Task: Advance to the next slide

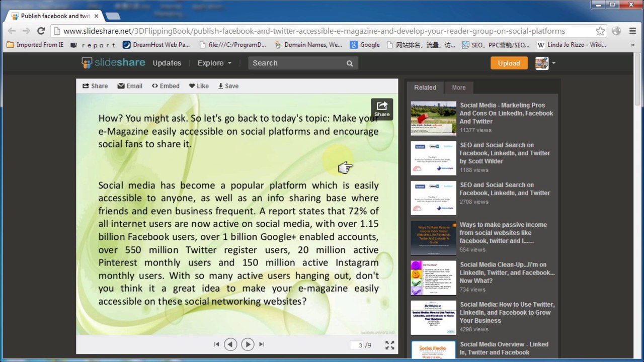Action: pos(248,344)
